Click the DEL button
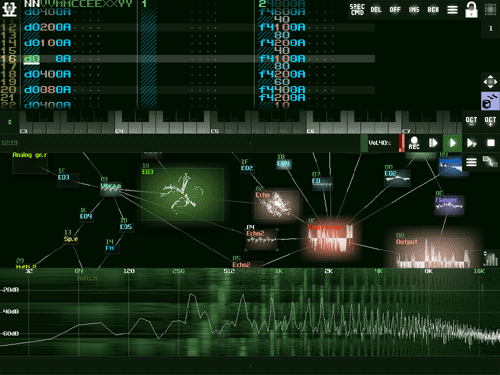Viewport: 500px width, 375px height. point(376,10)
